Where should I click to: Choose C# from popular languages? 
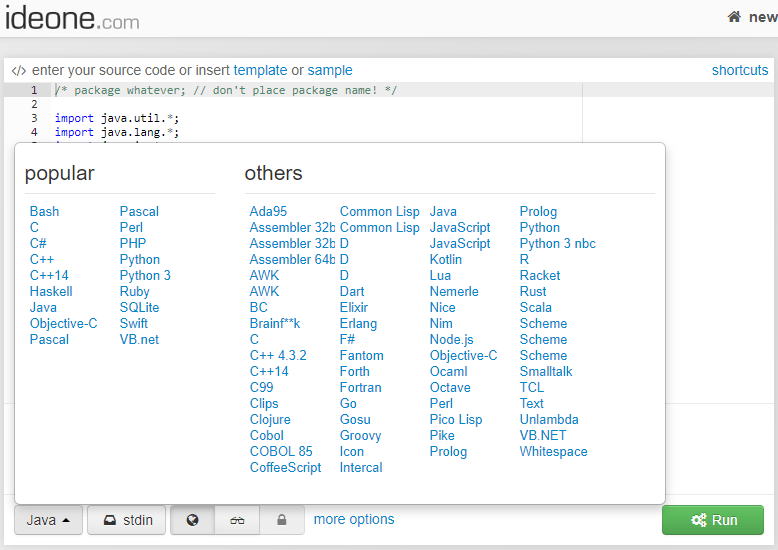point(38,243)
